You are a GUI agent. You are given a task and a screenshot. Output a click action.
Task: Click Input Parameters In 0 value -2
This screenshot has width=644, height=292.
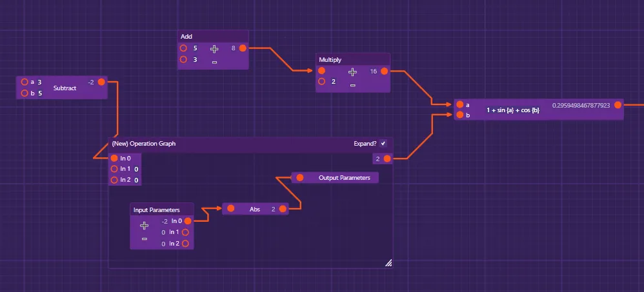(x=165, y=222)
